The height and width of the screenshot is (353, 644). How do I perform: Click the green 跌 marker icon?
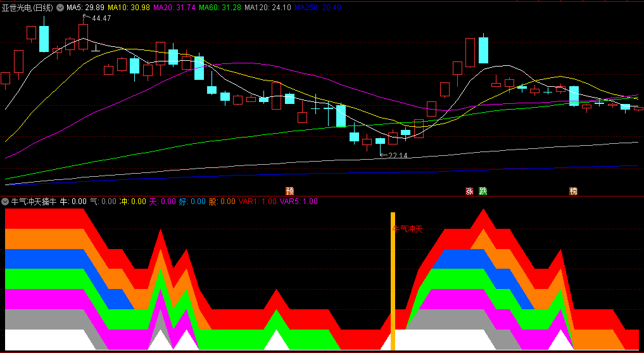(x=483, y=191)
